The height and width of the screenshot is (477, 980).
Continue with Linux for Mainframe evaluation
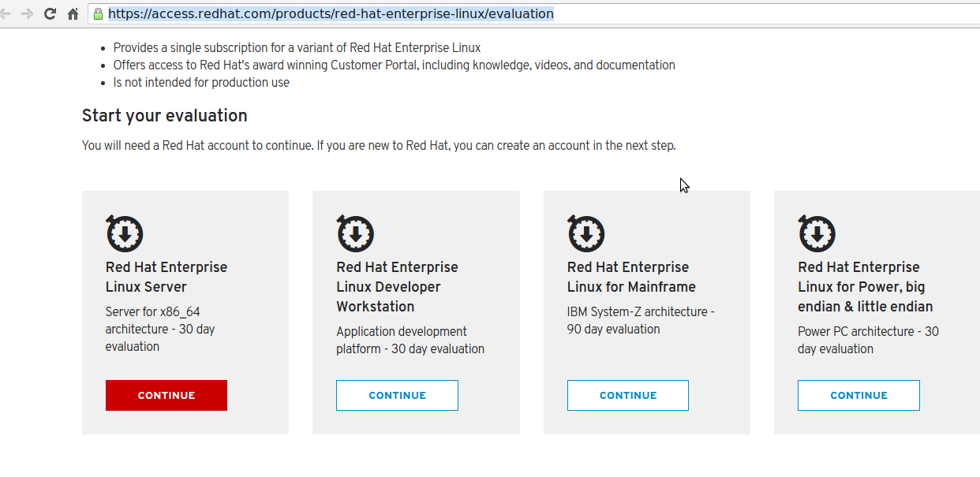628,395
